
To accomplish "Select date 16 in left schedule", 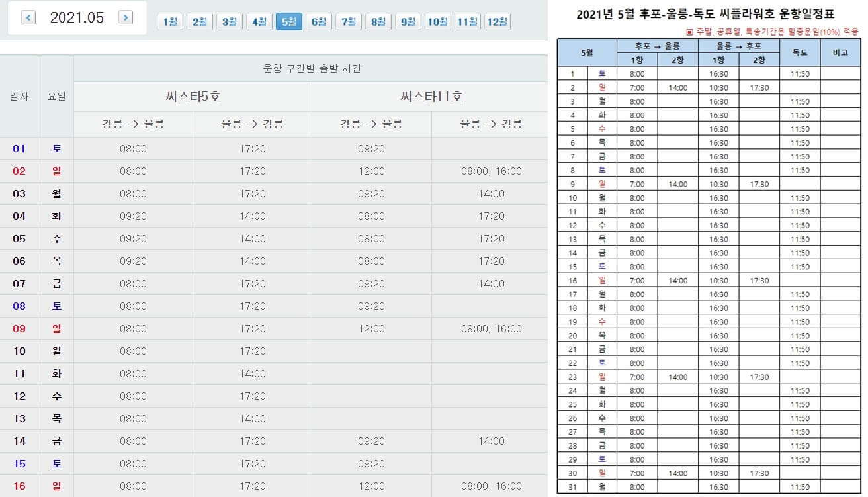I will (19, 486).
